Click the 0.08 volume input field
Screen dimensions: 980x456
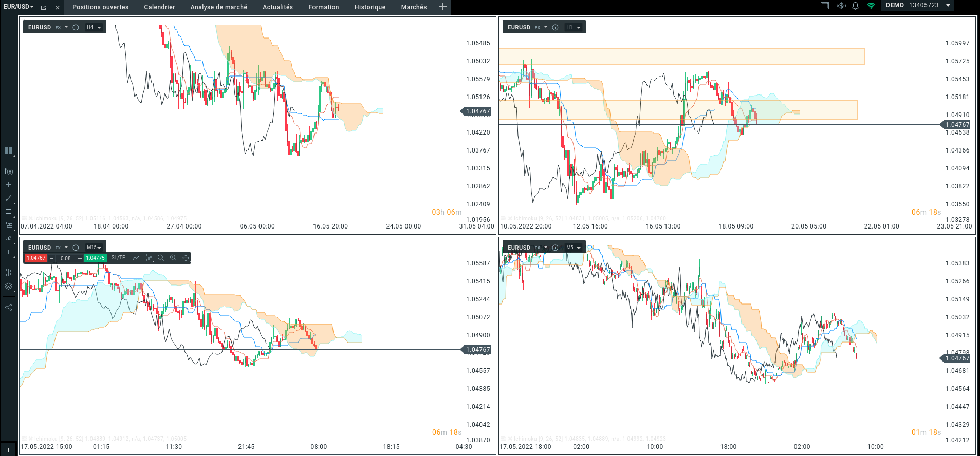pyautogui.click(x=66, y=258)
